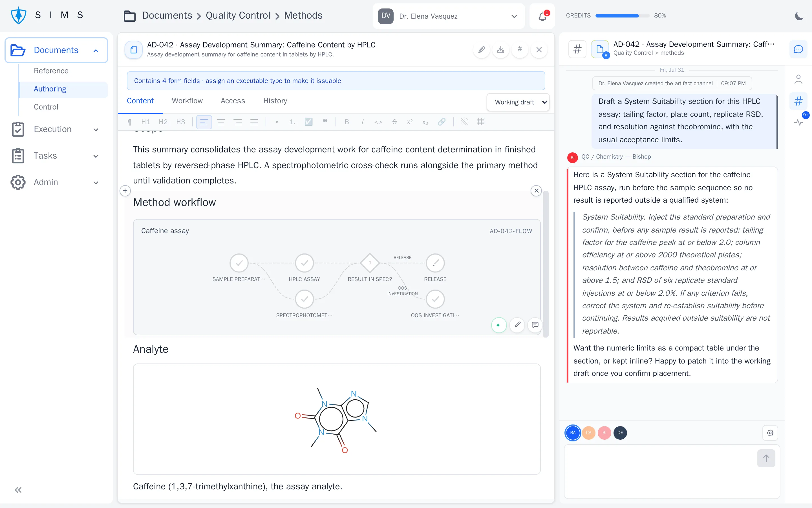
Task: Open chat channel settings gear
Action: point(770,433)
